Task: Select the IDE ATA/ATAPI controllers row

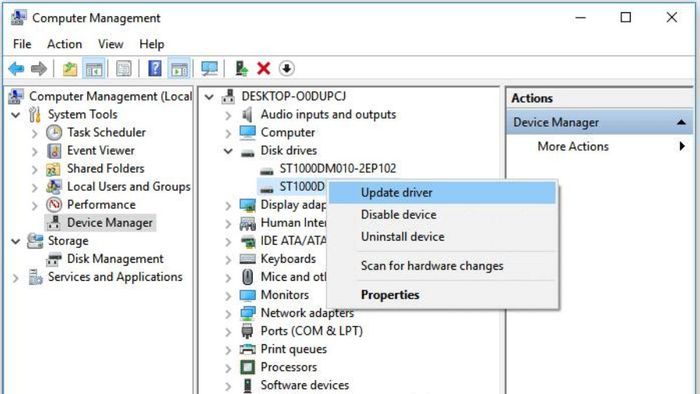Action: [294, 241]
